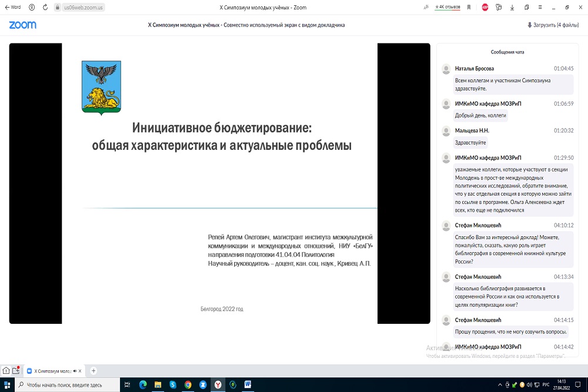
Task: Open browser downloads from the toolbar arrow
Action: pyautogui.click(x=512, y=8)
